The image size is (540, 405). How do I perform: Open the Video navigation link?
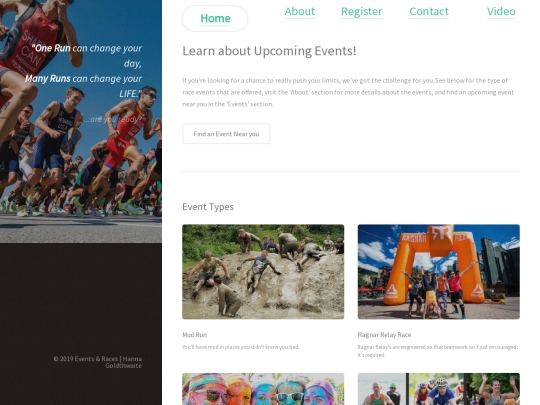501,11
